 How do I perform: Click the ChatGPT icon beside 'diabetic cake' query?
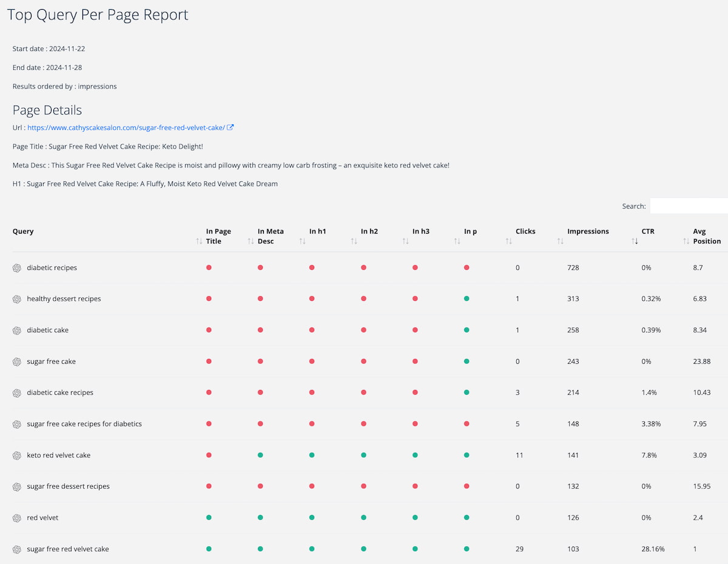pyautogui.click(x=17, y=331)
